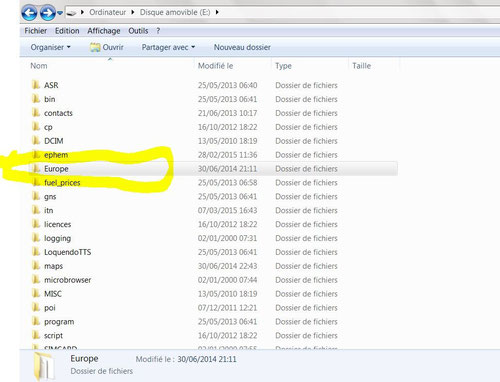
Task: Select the Europe folder icon in list
Action: pos(36,169)
